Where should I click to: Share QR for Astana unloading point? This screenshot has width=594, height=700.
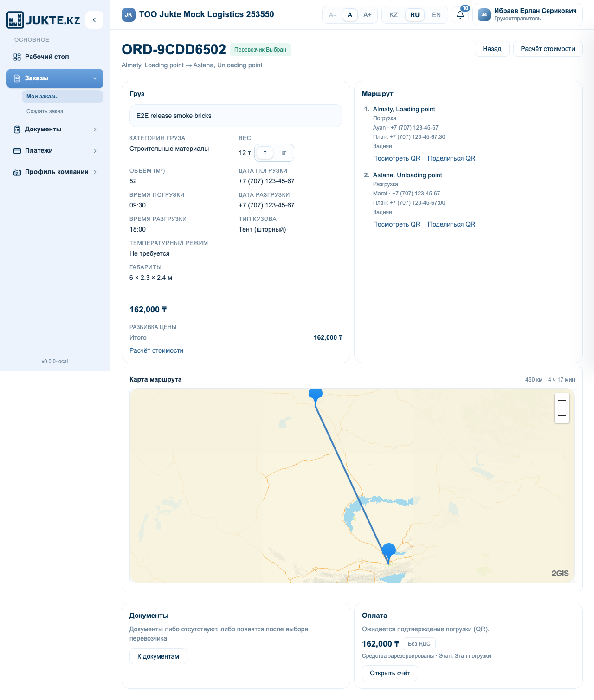[452, 224]
